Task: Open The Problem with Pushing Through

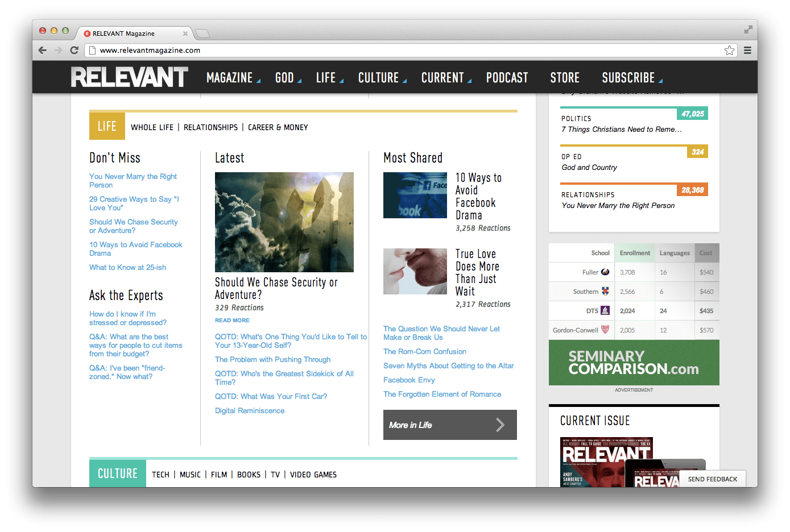Action: coord(272,359)
